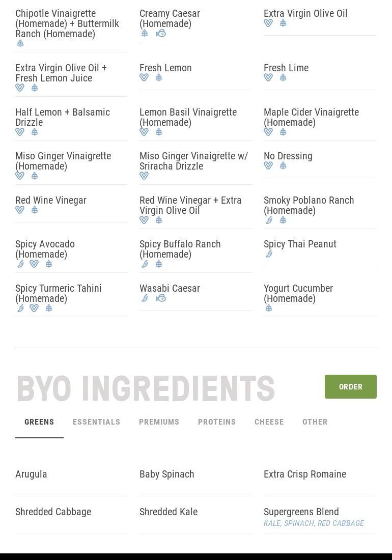Screen dimensions: 392x560
Task: Click the gluten-free icon under Red Wine Vinegar
Action: point(35,210)
